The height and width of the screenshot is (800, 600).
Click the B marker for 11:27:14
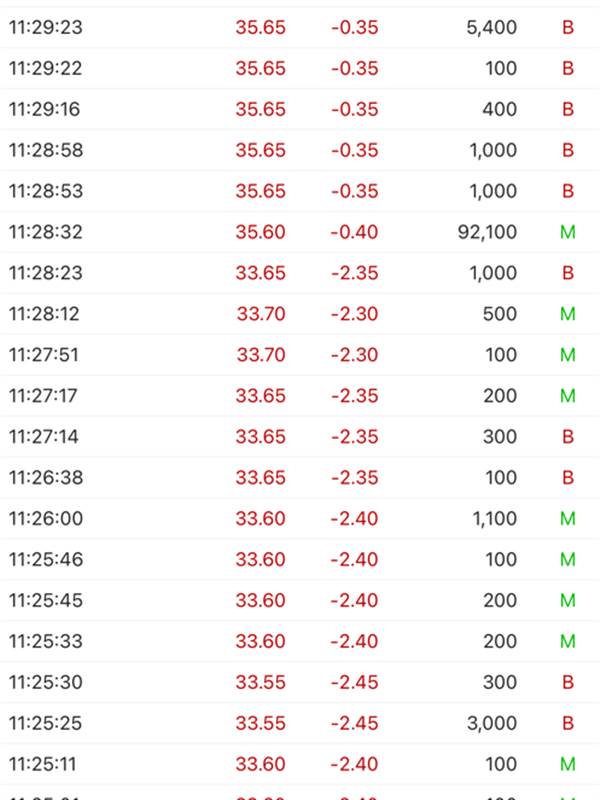568,437
